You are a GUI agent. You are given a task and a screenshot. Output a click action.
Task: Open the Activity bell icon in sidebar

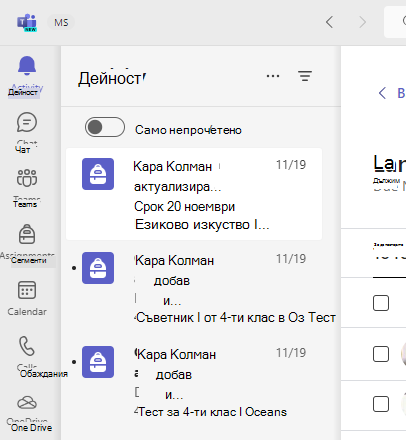pos(27,65)
